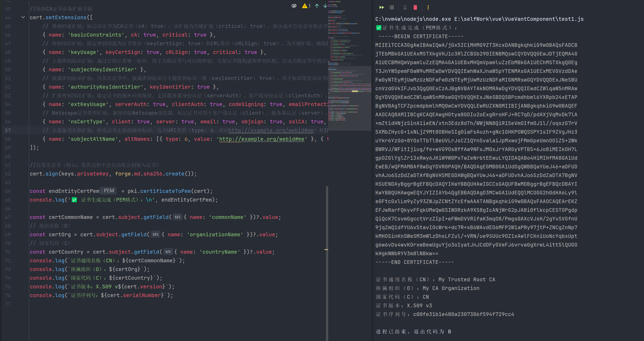Jump to previous highlighted error up arrow

[317, 6]
